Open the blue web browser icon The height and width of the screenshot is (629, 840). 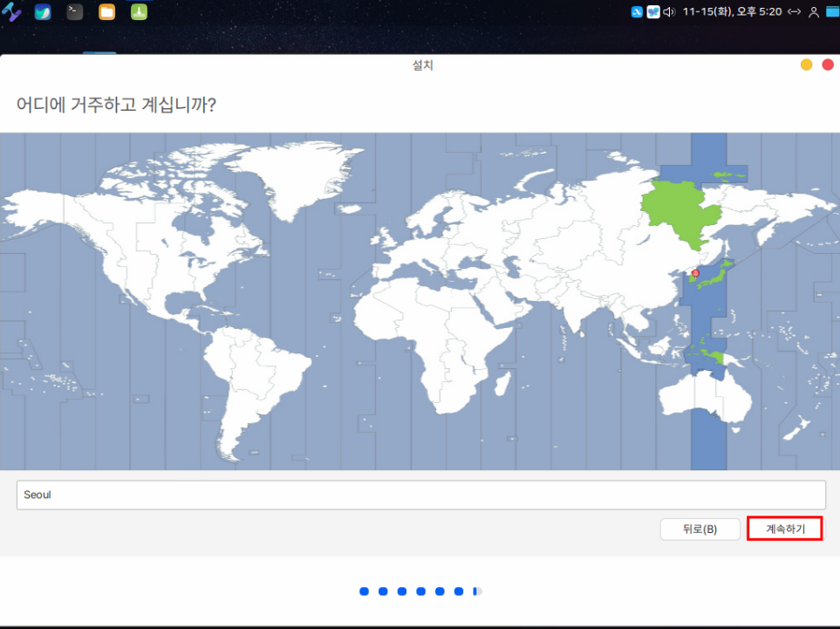pyautogui.click(x=43, y=12)
